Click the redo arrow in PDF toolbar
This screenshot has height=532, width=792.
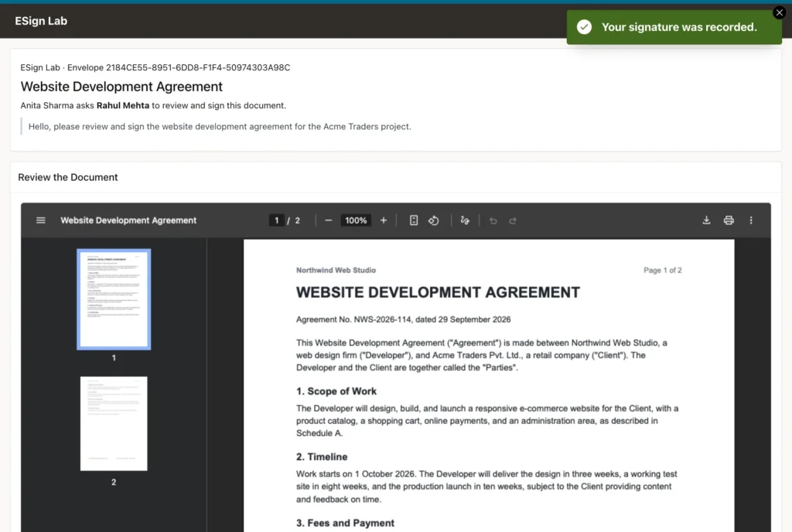(513, 220)
